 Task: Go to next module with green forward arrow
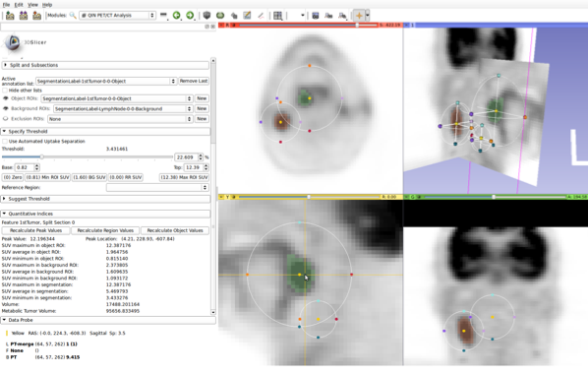pyautogui.click(x=190, y=16)
